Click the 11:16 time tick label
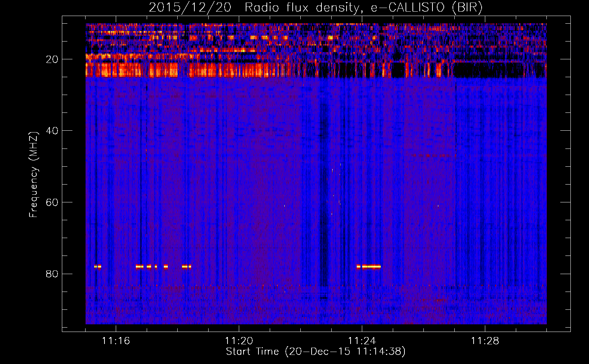 [116, 341]
